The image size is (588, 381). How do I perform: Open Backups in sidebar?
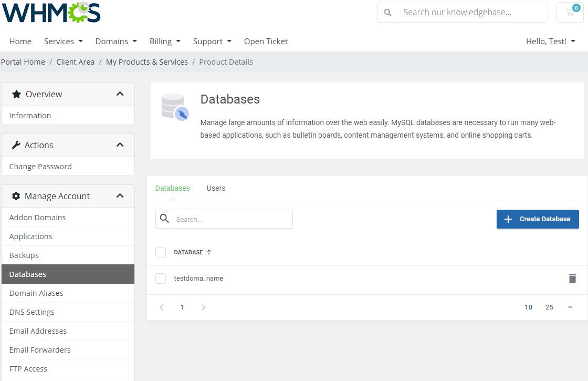pos(68,255)
